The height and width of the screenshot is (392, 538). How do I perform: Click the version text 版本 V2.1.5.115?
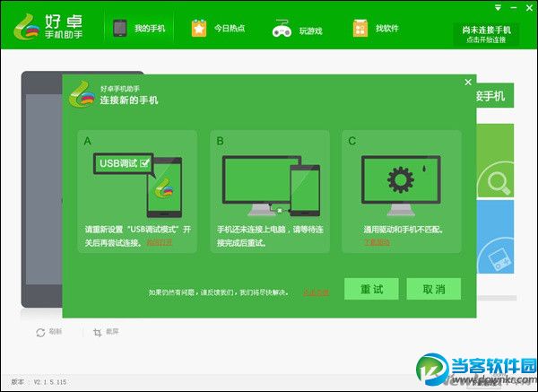tap(39, 382)
